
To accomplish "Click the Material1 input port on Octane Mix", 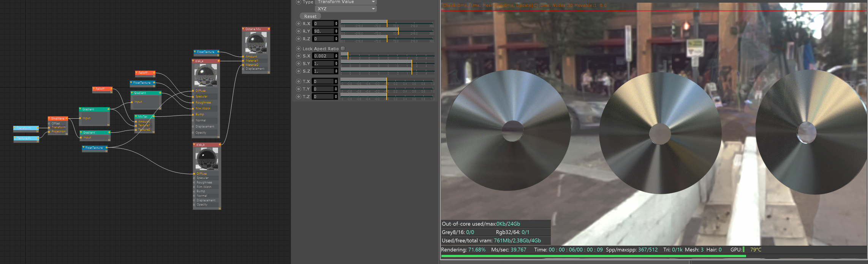I will click(243, 60).
